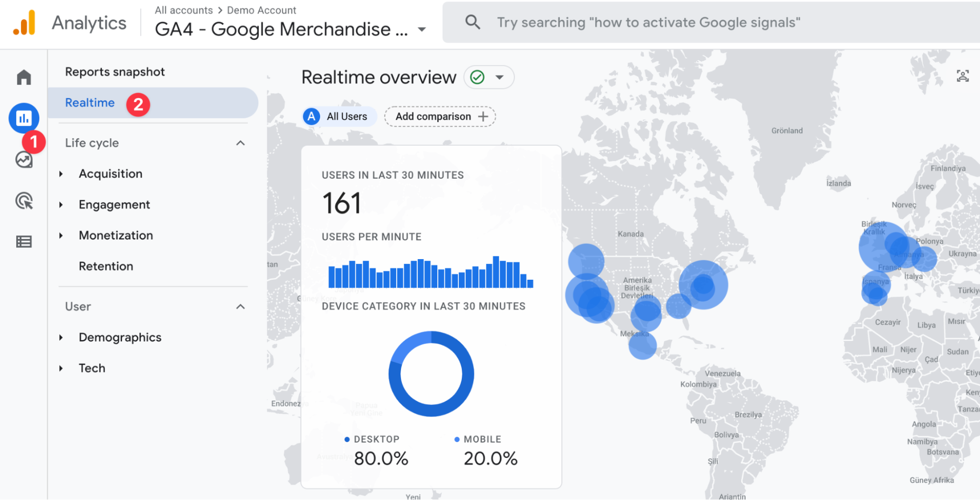Click the 'Realtime overview' heading
The image size is (980, 500).
(x=378, y=77)
